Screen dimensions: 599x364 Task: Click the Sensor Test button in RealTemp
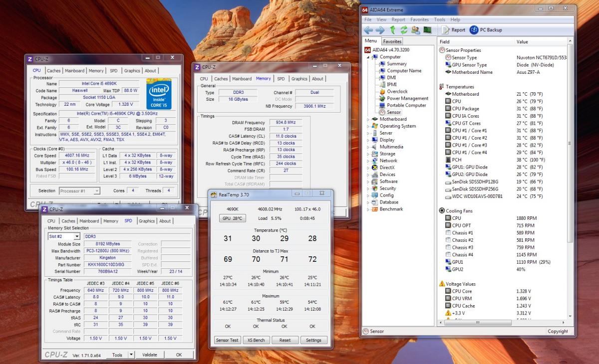coord(227,340)
